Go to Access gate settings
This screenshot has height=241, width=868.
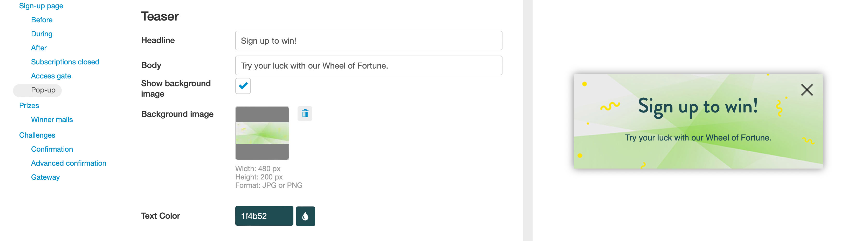click(x=51, y=76)
